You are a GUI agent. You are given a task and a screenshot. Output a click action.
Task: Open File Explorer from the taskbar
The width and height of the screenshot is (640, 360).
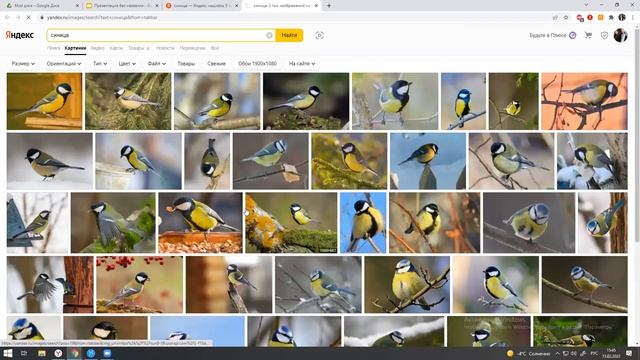click(x=42, y=353)
